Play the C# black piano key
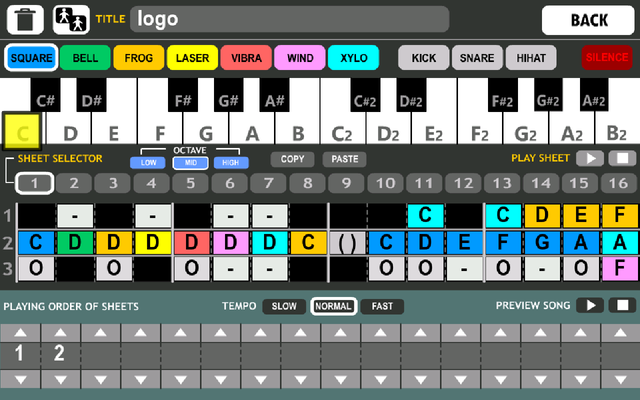The width and height of the screenshot is (640, 400). (45, 95)
